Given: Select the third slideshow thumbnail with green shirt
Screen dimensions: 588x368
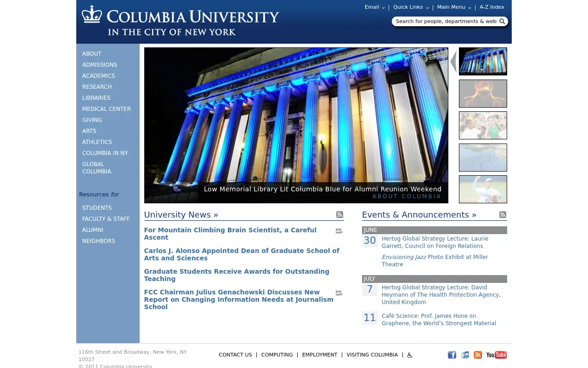Looking at the screenshot, I should [x=483, y=125].
